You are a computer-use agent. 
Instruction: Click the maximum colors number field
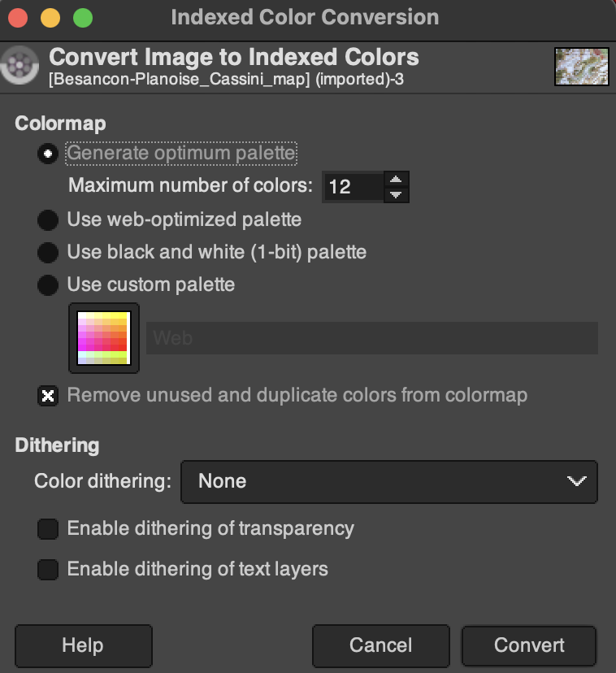352,187
